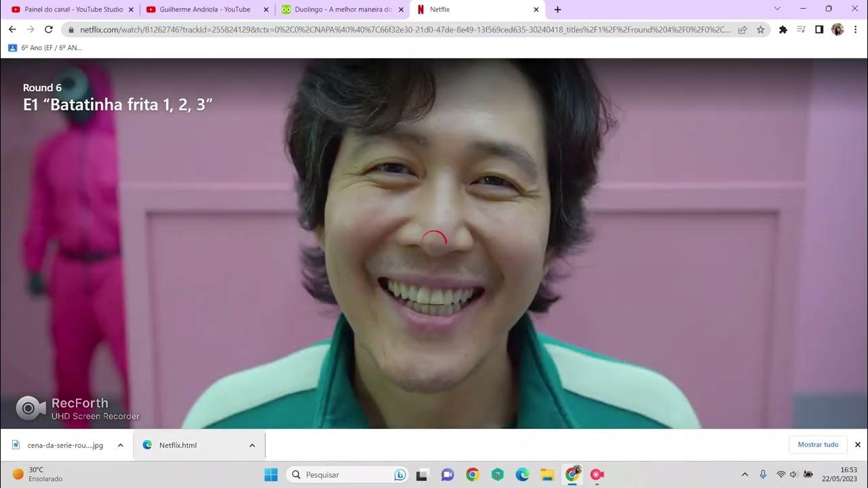Open Windows Start menu

click(x=271, y=474)
